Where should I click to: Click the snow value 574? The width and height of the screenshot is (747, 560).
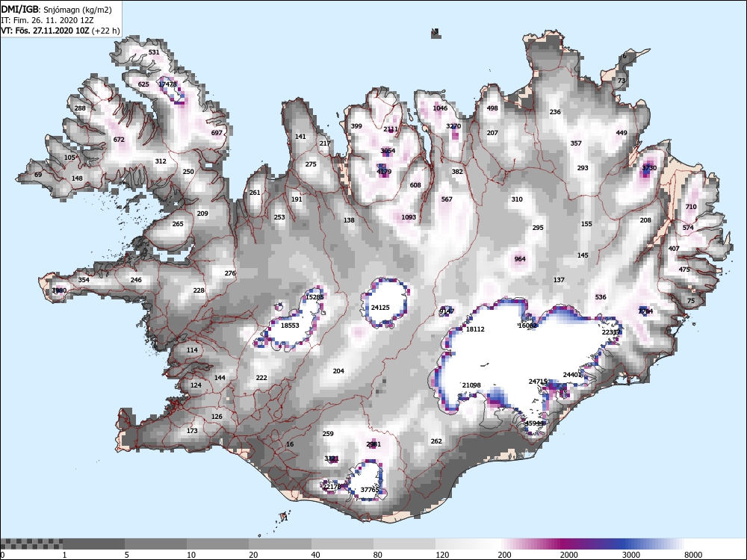coord(688,228)
